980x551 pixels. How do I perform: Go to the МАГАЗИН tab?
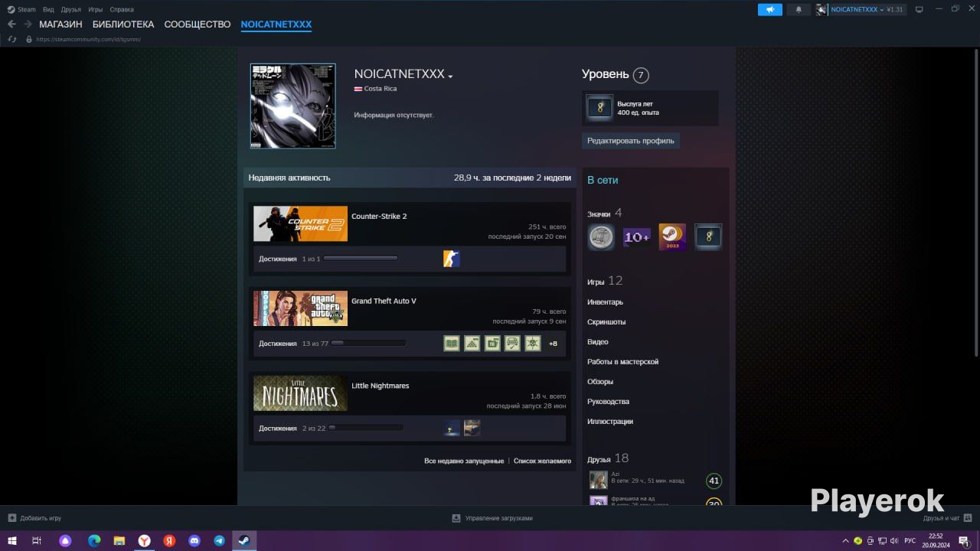click(x=60, y=24)
